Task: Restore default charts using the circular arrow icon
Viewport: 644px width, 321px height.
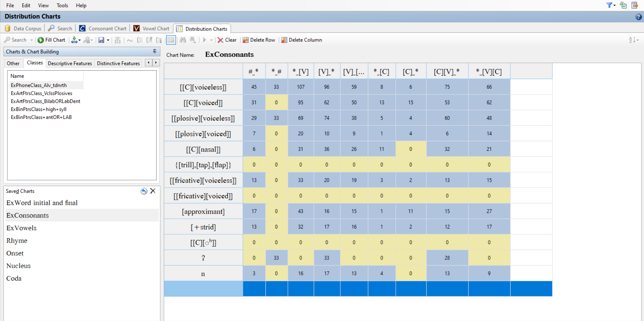Action: point(144,191)
